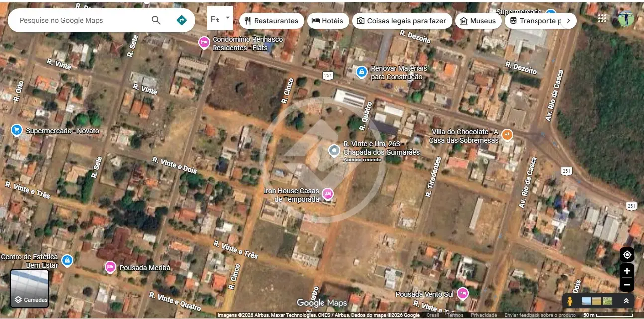
Task: Click Renovar Materiais para Construção pin
Action: 362,72
